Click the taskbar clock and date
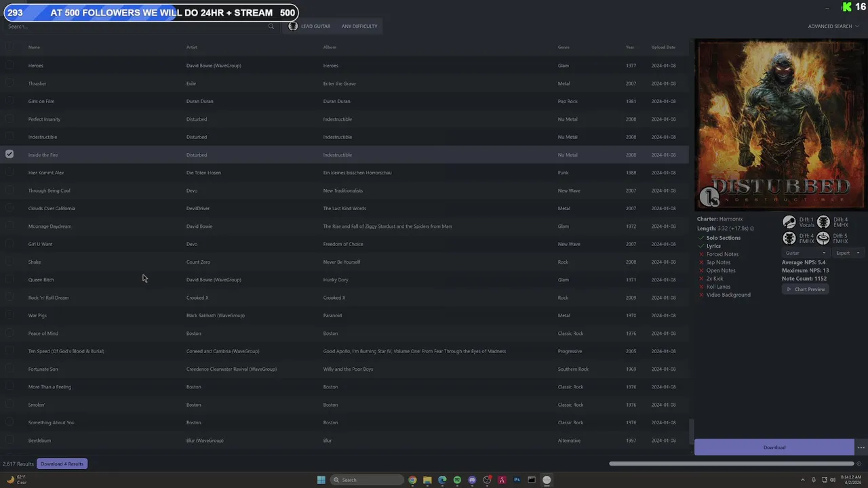Viewport: 868px width, 488px height. click(852, 480)
